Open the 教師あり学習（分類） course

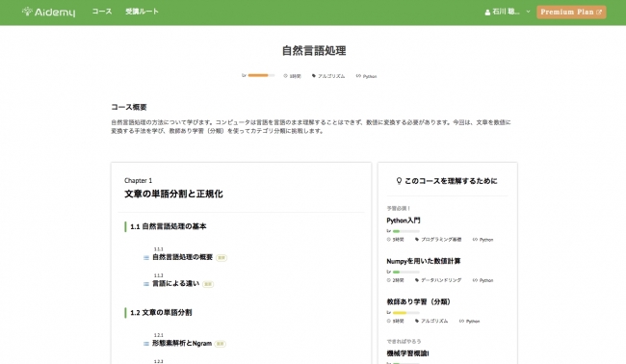pyautogui.click(x=418, y=301)
